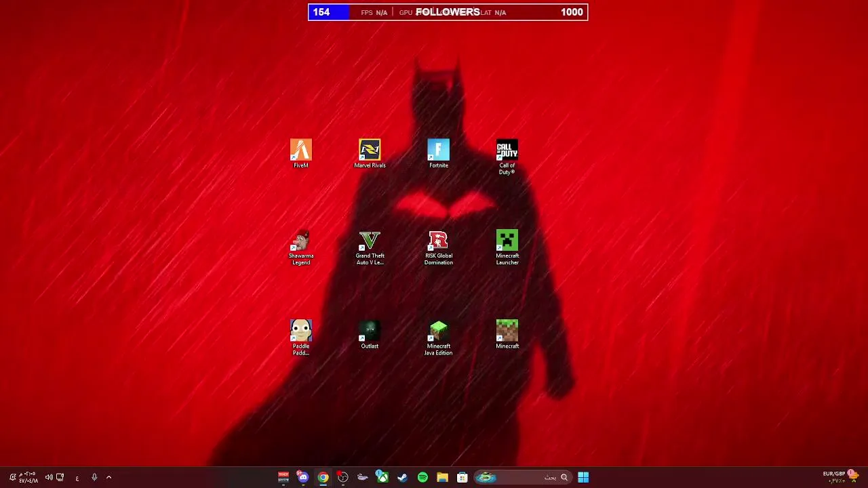Expand hidden system tray icons chevron
The height and width of the screenshot is (488, 868).
point(108,477)
